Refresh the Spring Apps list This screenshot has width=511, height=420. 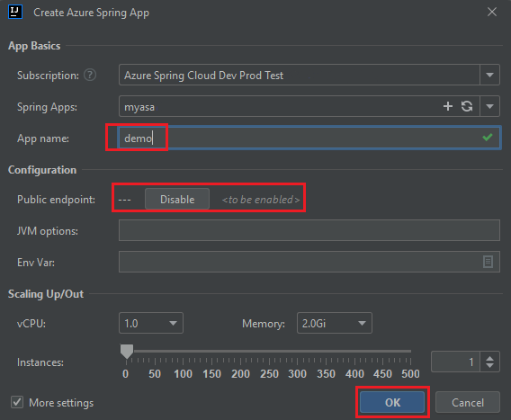tap(467, 106)
